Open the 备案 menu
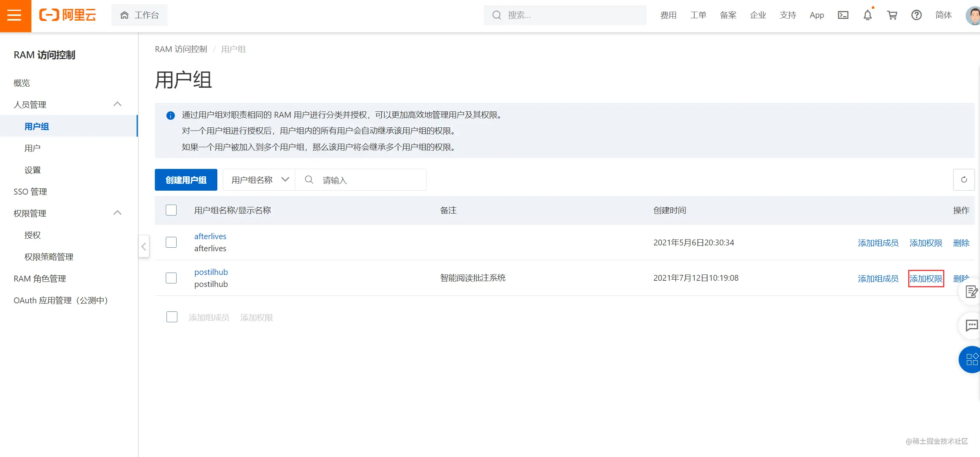The image size is (980, 457). (728, 15)
